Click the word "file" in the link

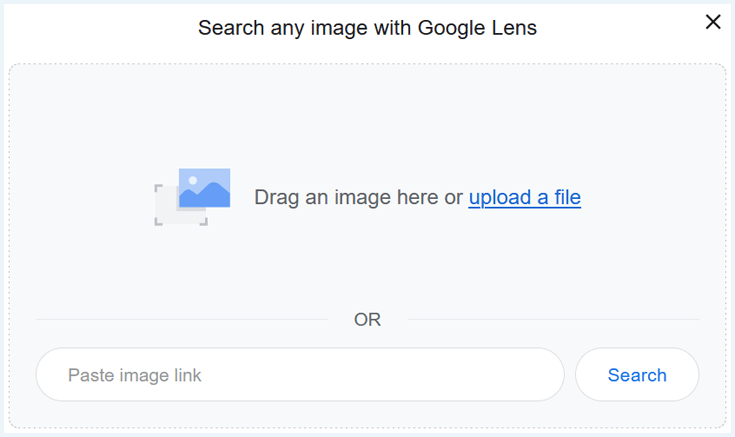point(568,197)
